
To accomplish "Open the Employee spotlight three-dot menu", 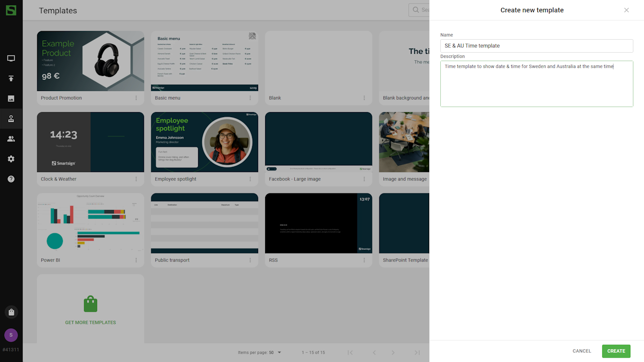I will (x=250, y=179).
